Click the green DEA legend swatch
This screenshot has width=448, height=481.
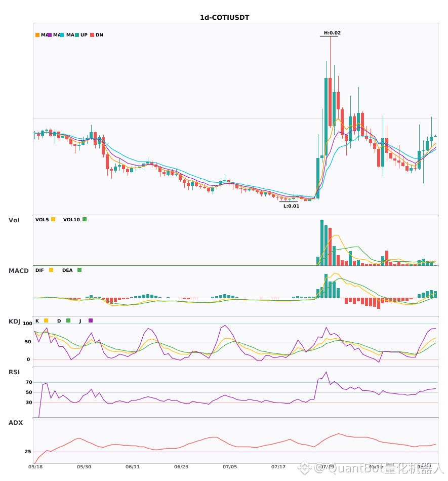pos(79,270)
